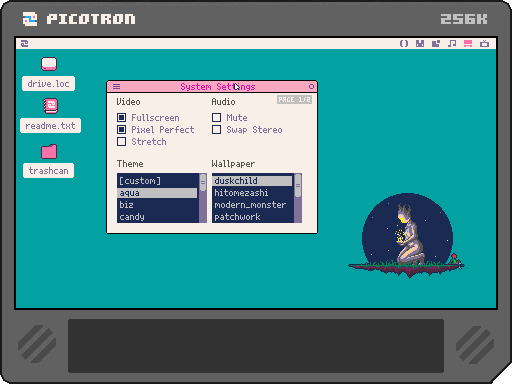Image resolution: width=512 pixels, height=384 pixels.
Task: Click the Theme list scrollbar handle
Action: pyautogui.click(x=203, y=182)
